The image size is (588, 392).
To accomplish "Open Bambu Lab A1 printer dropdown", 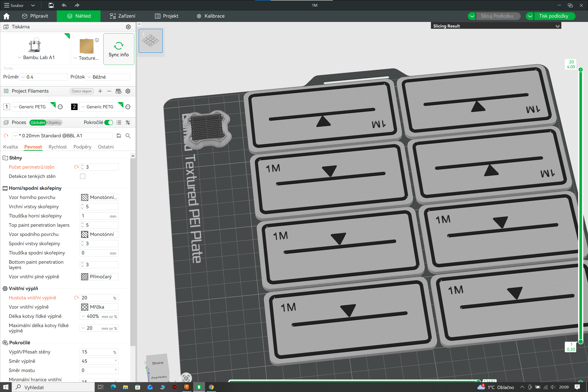I will [x=36, y=58].
